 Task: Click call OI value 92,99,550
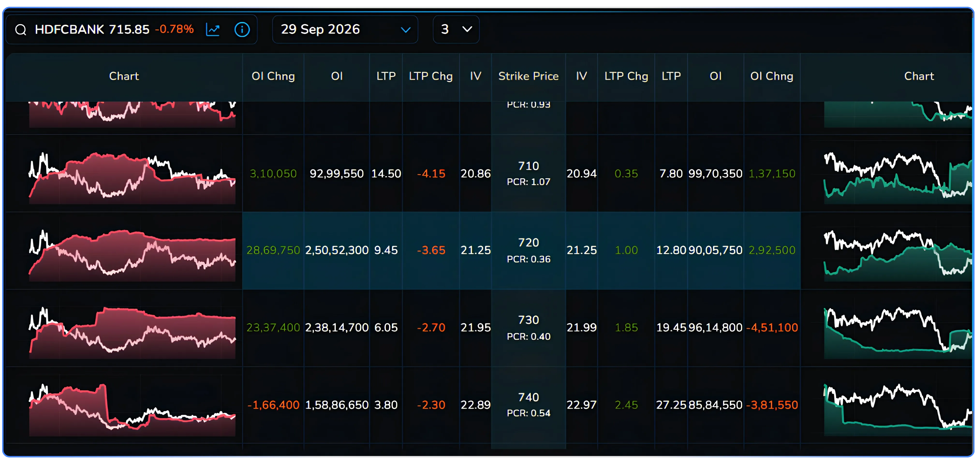click(337, 174)
